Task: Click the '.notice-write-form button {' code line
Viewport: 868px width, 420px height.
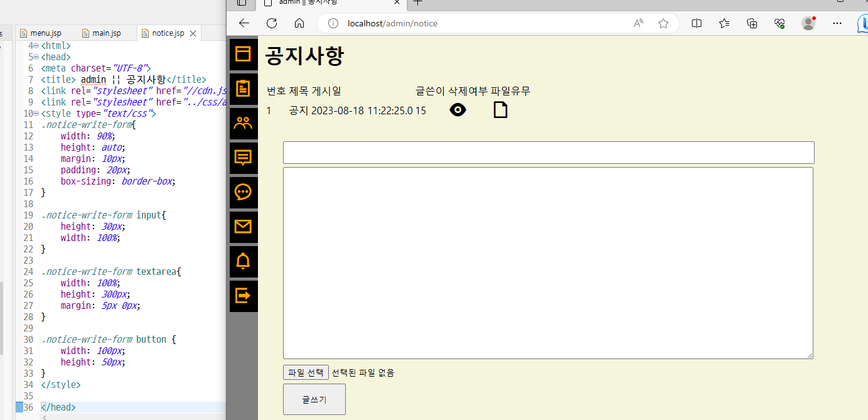Action: (x=109, y=340)
